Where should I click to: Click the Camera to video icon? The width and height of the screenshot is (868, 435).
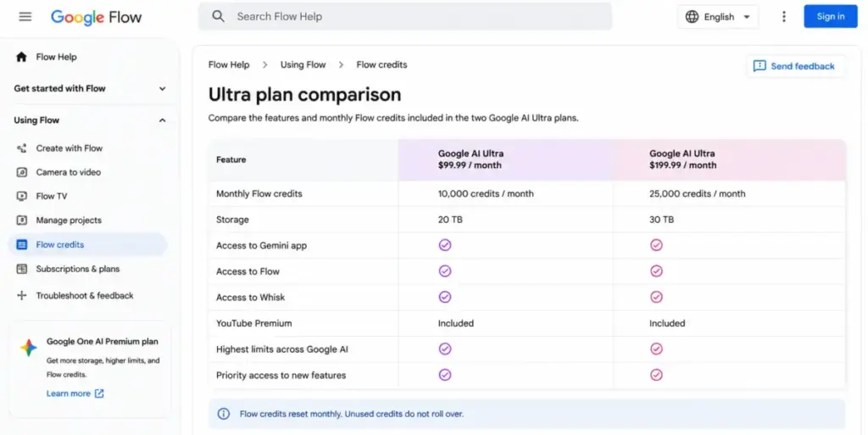coord(21,172)
